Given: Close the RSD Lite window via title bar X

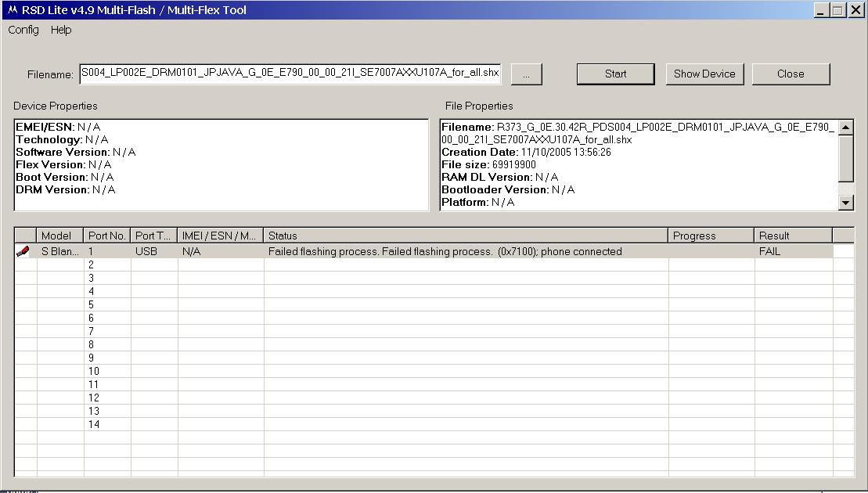Looking at the screenshot, I should coord(855,10).
